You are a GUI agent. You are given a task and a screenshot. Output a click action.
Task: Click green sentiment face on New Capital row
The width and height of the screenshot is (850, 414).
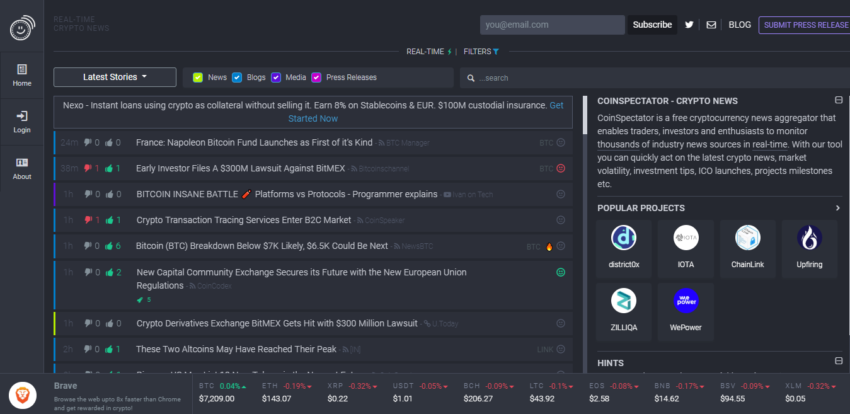coord(561,272)
